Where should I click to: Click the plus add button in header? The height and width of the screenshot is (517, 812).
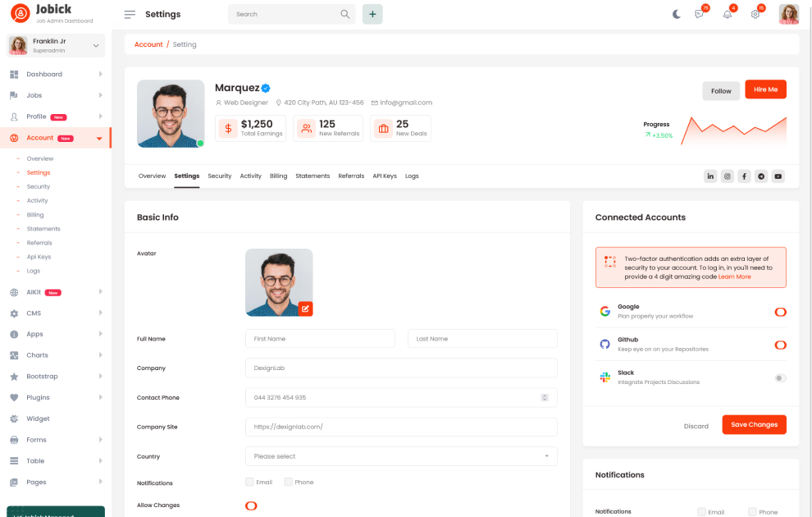coord(372,14)
